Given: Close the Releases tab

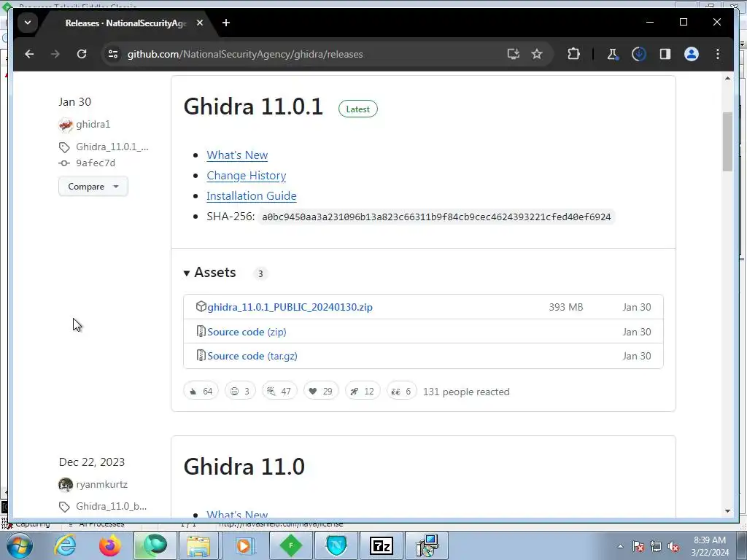Looking at the screenshot, I should [x=200, y=23].
